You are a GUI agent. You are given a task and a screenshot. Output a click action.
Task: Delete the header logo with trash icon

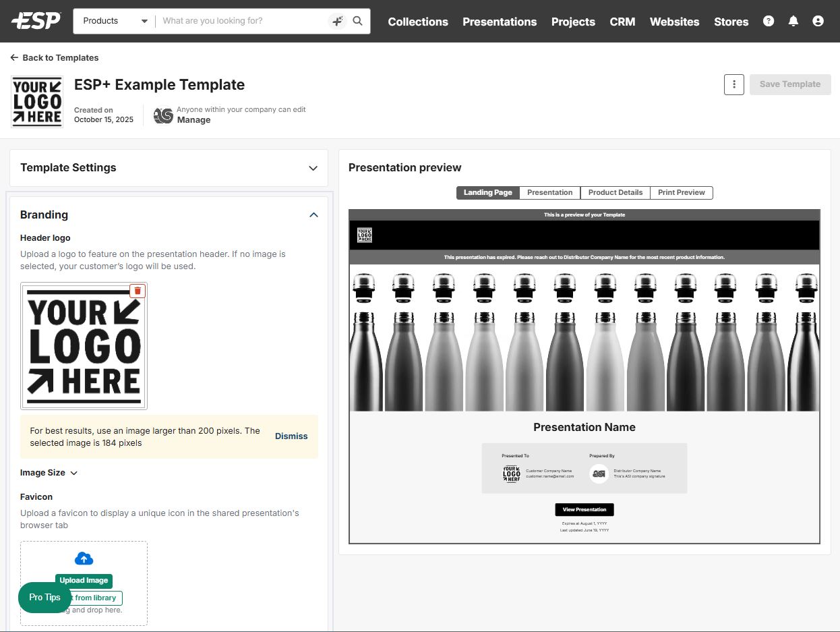point(138,291)
